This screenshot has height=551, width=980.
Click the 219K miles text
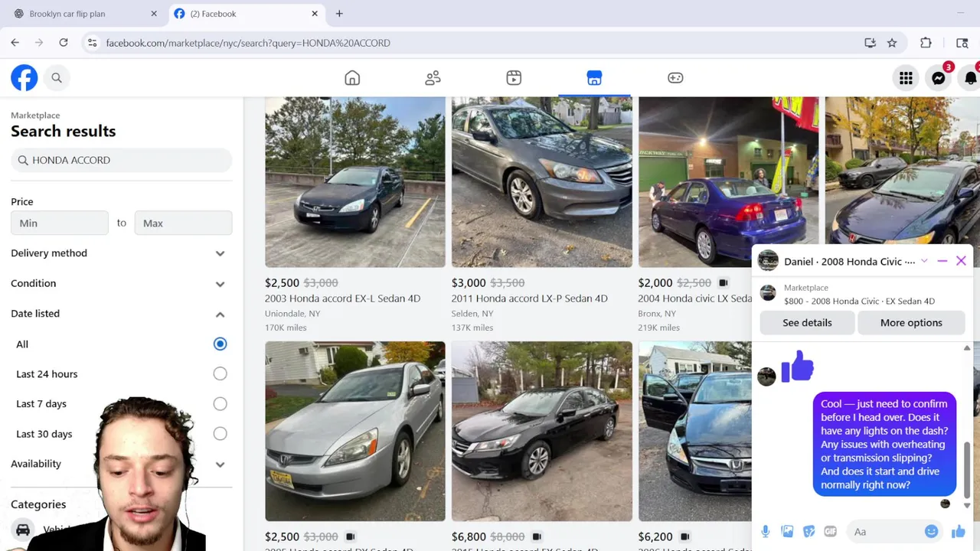tap(658, 328)
